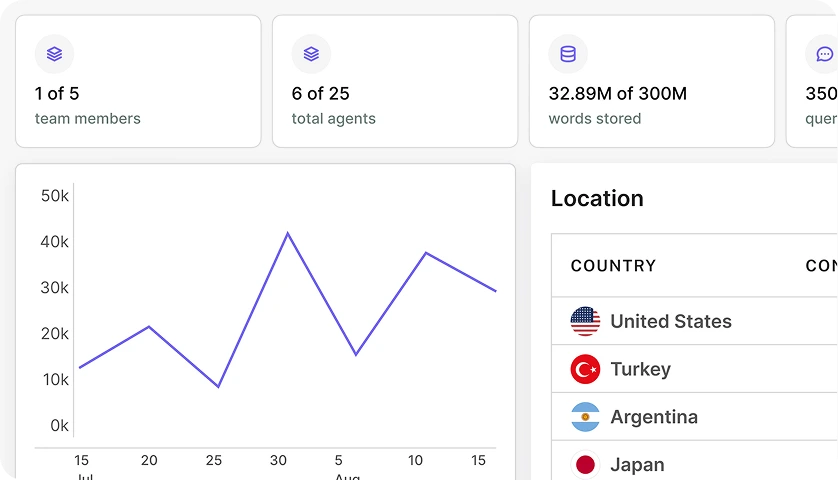Screen dimensions: 838x480
Task: Click the chat bubble icon on fourth card
Action: point(824,54)
